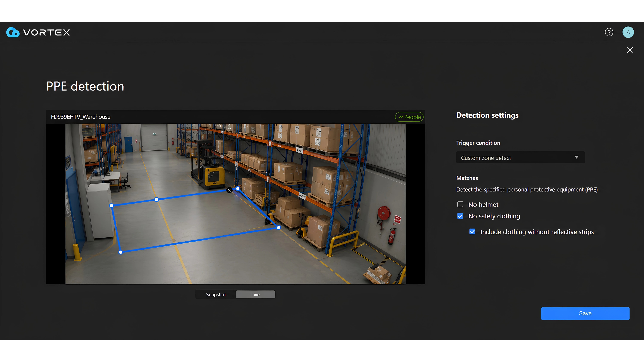Delete zone point with the X marker
Viewport: 644px width, 362px height.
click(x=229, y=190)
